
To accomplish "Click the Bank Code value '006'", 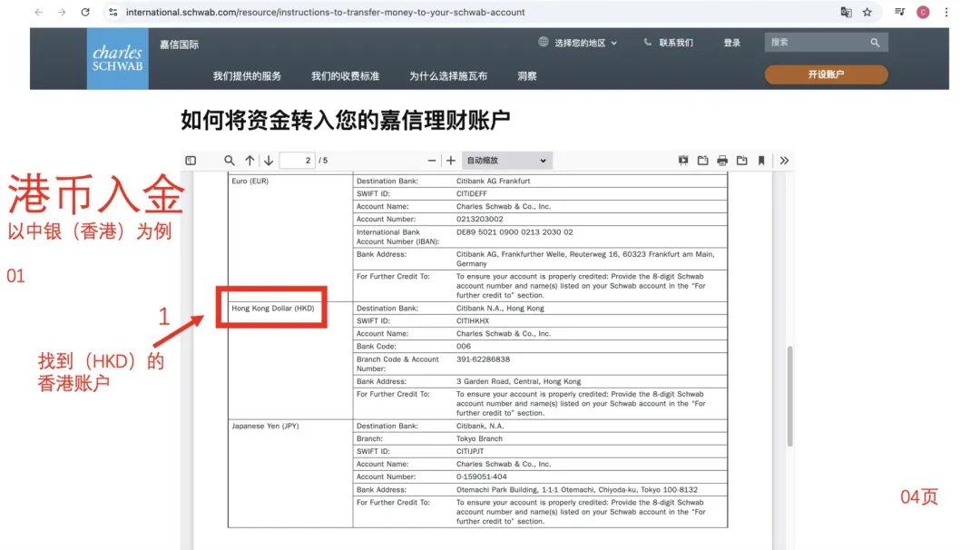I will (463, 347).
